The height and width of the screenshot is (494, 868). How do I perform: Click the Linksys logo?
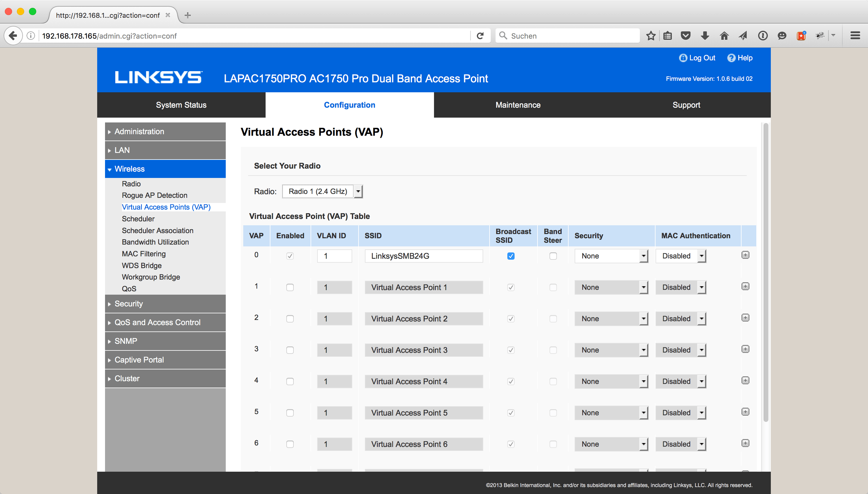click(x=158, y=77)
